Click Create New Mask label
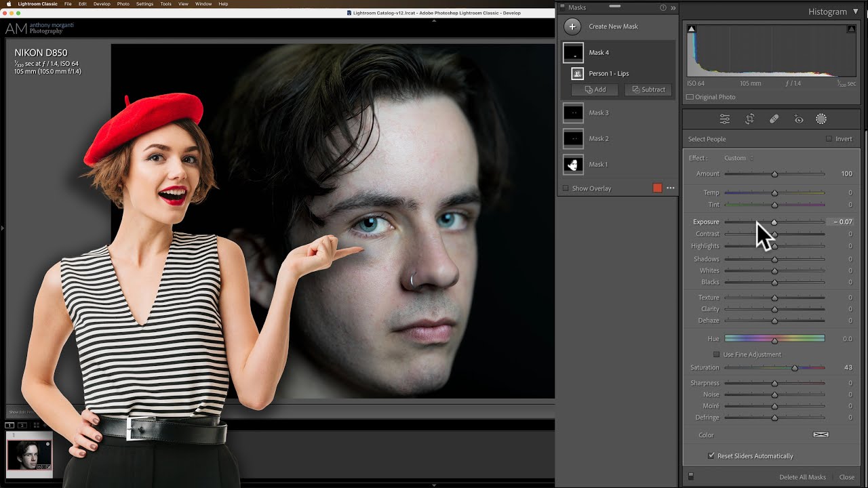Screen dimensions: 868x488 (x=613, y=26)
